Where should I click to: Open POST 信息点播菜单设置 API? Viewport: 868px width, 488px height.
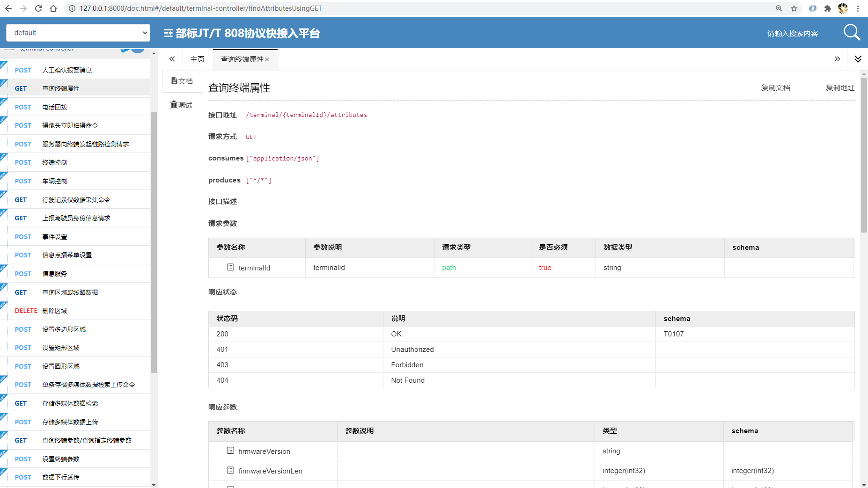[x=75, y=255]
